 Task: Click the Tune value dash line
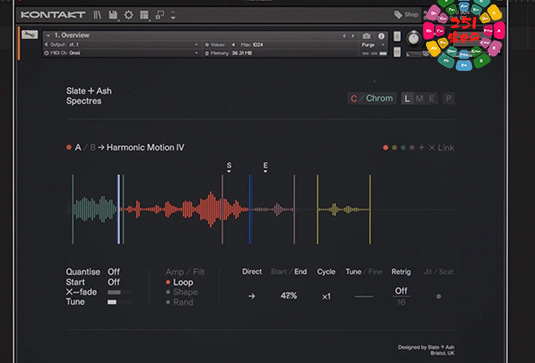pos(364,296)
